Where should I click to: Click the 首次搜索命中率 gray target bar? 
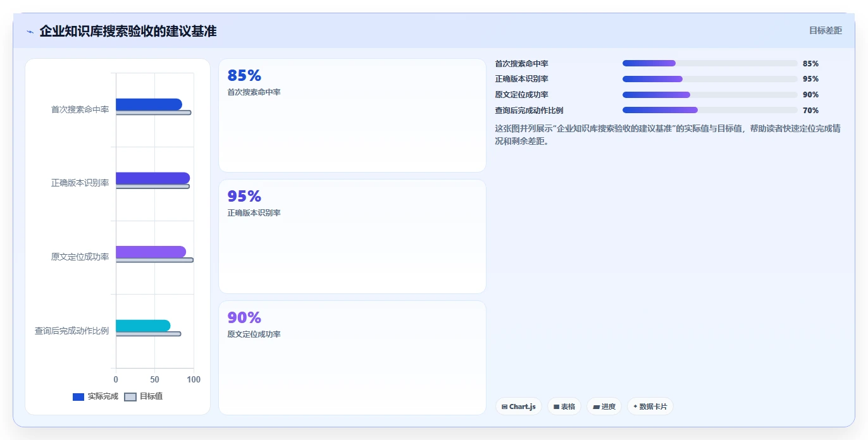153,113
